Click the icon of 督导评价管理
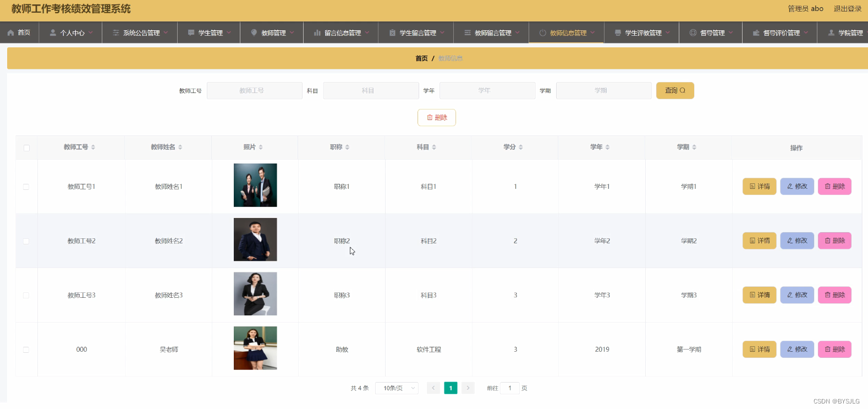Image resolution: width=868 pixels, height=409 pixels. [756, 33]
